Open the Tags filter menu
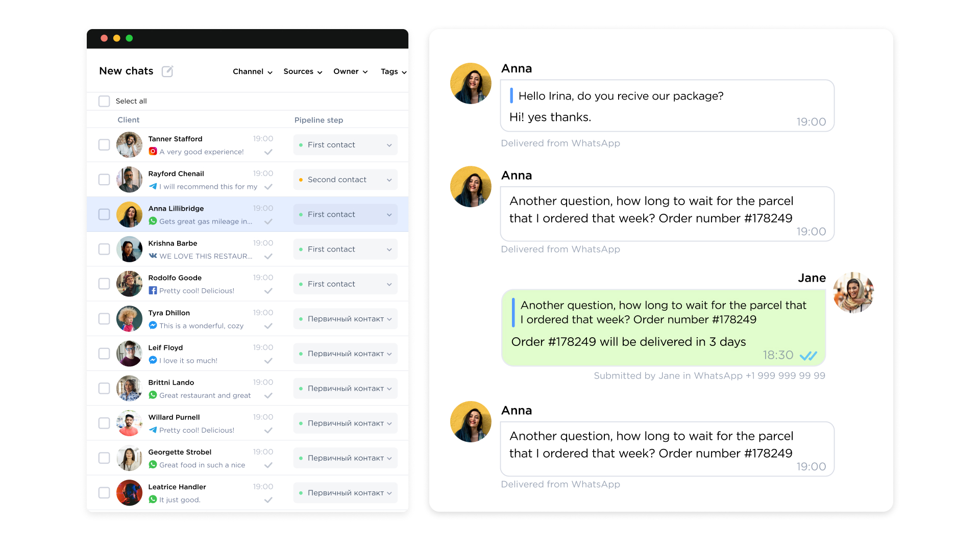Screen dimensions: 980x551 pos(393,71)
